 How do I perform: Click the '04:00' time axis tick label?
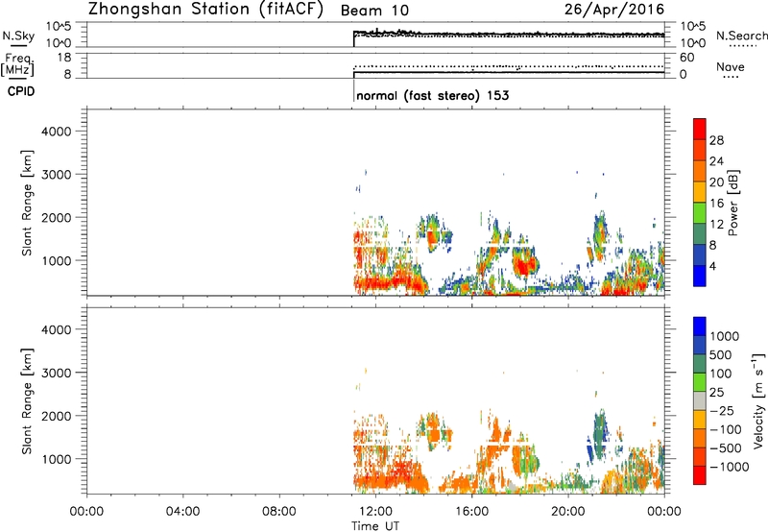pos(182,512)
